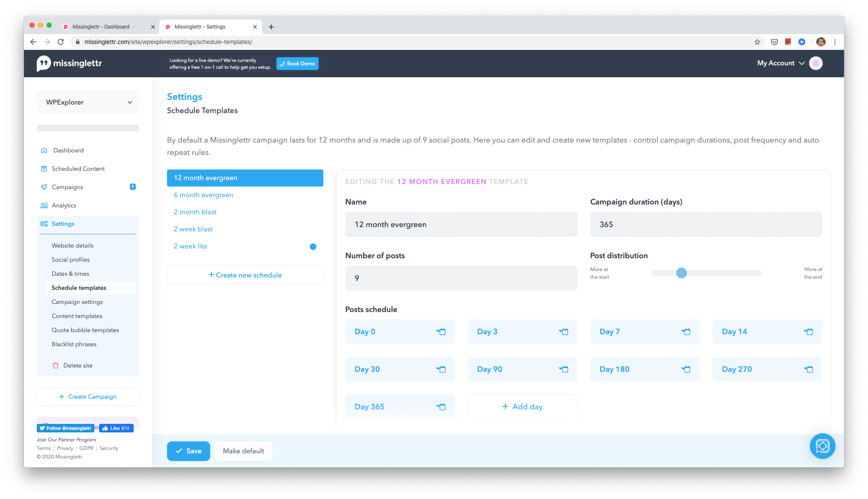Viewport: 868px width, 499px height.
Task: Open Blacklist phrases settings
Action: (x=74, y=344)
